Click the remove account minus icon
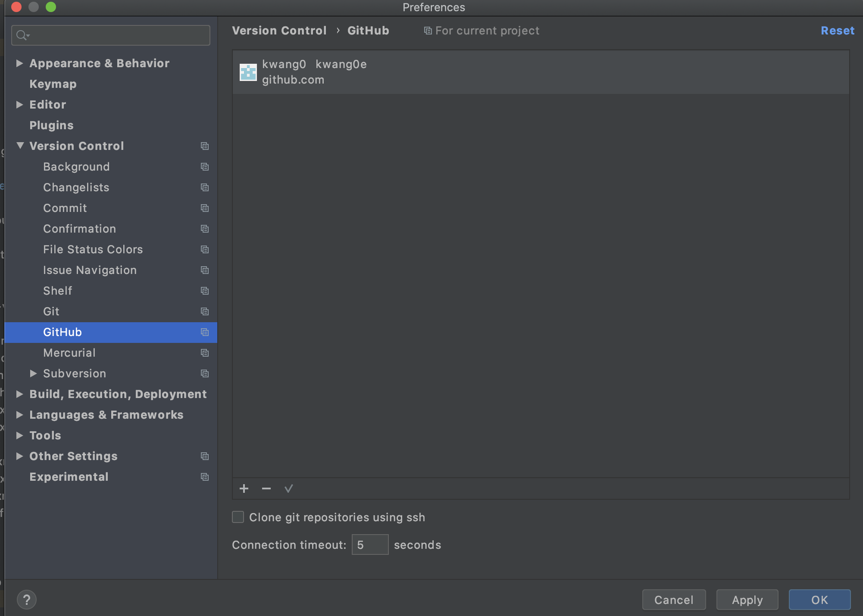The height and width of the screenshot is (616, 863). pyautogui.click(x=266, y=488)
